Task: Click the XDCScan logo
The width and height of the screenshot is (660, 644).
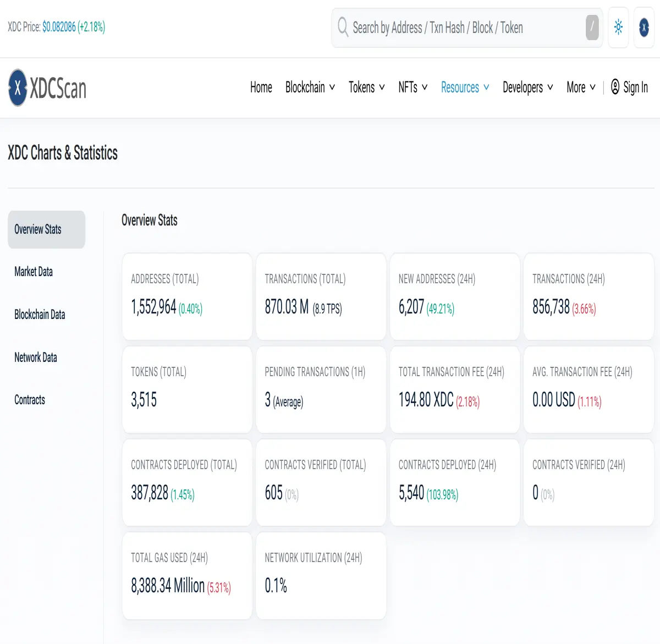Action: 47,88
